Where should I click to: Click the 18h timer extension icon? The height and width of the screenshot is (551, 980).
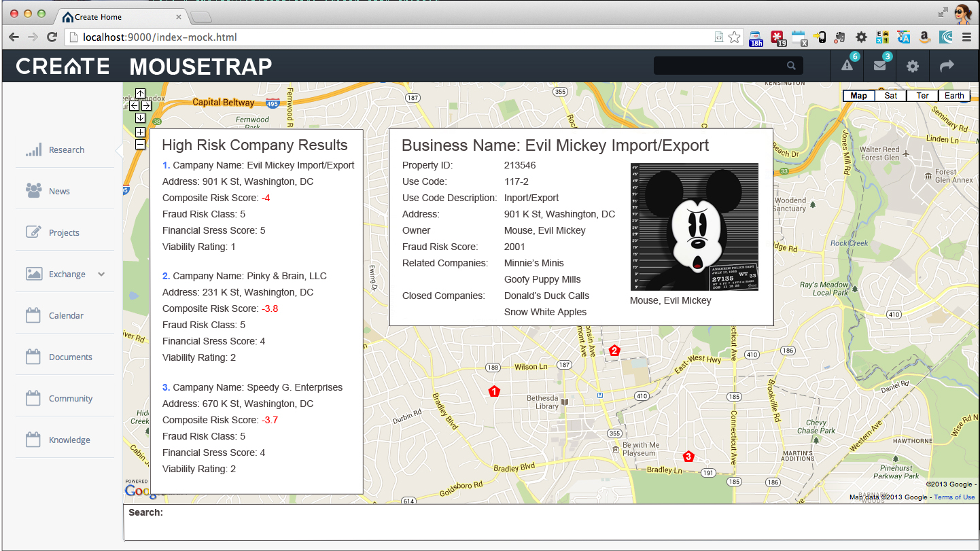(755, 38)
